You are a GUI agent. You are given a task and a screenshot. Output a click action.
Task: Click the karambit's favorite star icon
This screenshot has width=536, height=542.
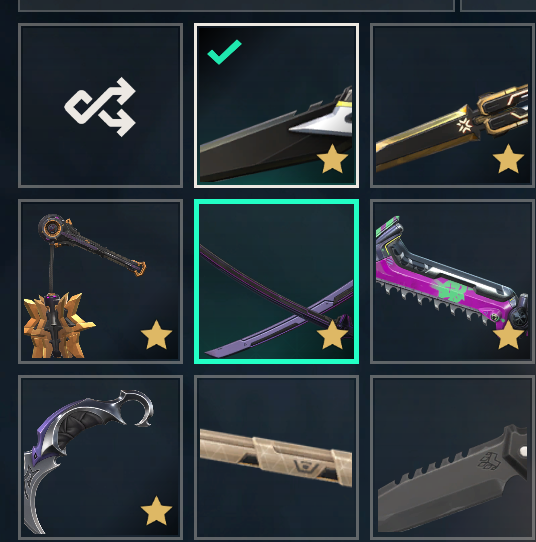tap(156, 511)
